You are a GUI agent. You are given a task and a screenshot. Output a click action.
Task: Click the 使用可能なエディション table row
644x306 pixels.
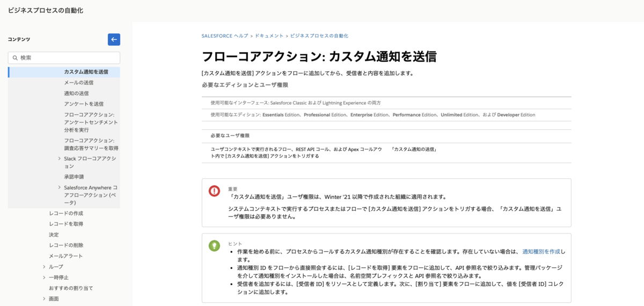(x=386, y=115)
